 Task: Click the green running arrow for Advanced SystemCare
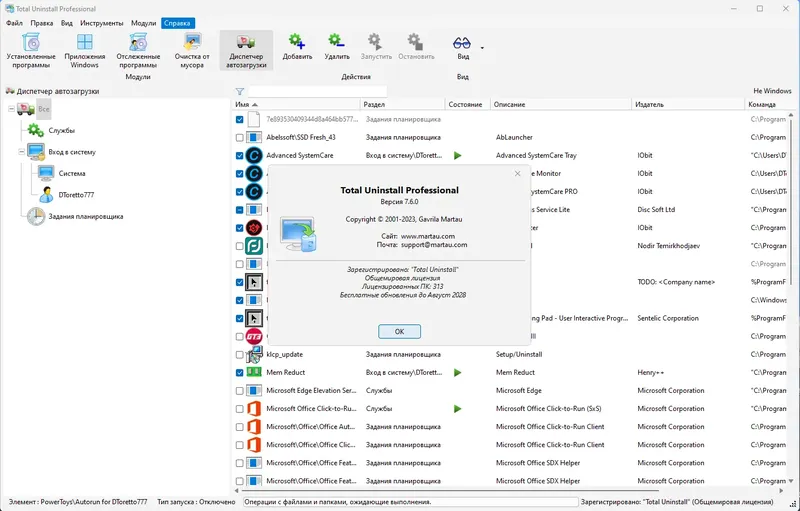tap(458, 156)
